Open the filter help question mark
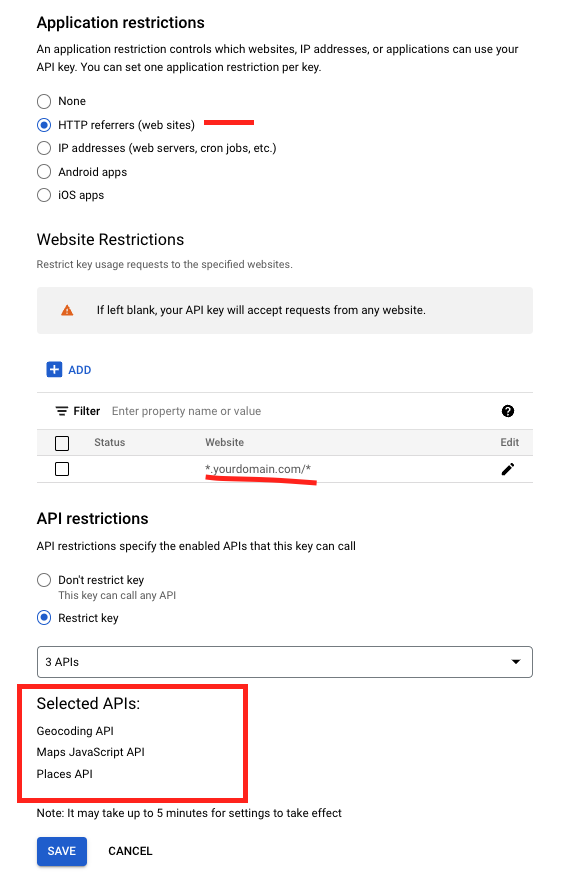This screenshot has height=875, width=569. [x=508, y=411]
